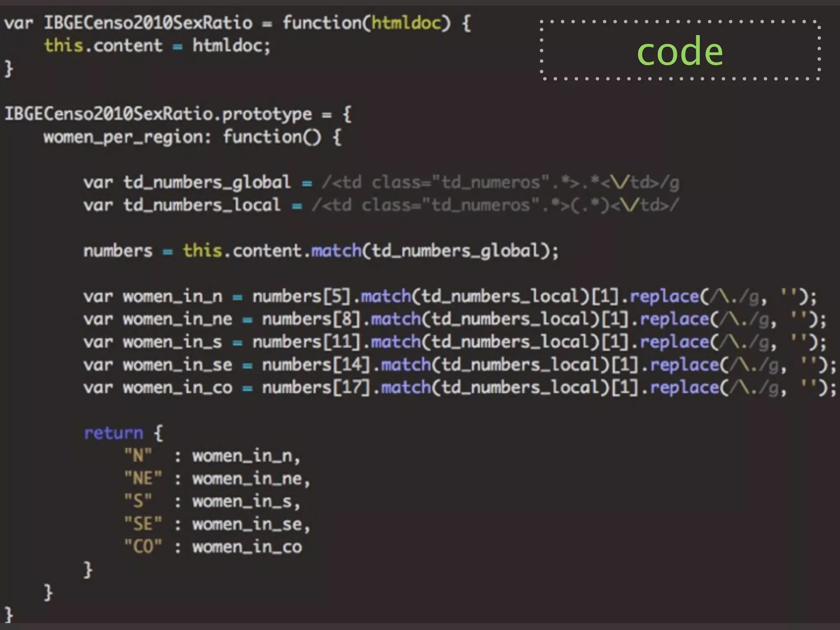Click 'IBGECenso2010SexRatio.prototype' text

(x=158, y=114)
